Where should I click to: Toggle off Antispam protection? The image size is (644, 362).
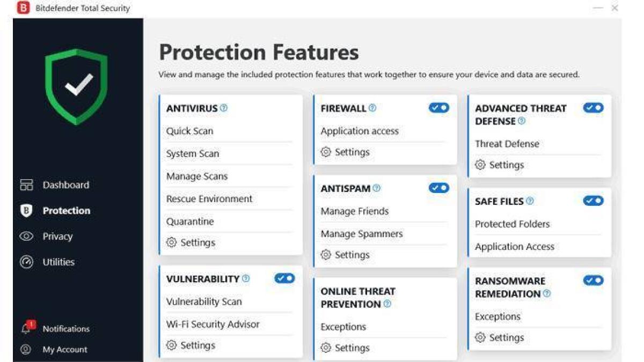click(x=439, y=187)
